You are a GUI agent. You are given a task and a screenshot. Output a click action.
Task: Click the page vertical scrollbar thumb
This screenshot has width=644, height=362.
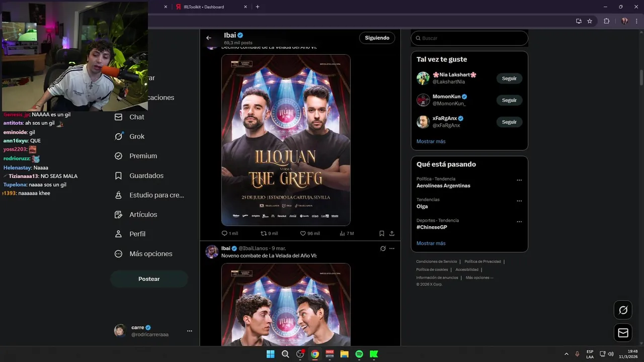click(641, 78)
